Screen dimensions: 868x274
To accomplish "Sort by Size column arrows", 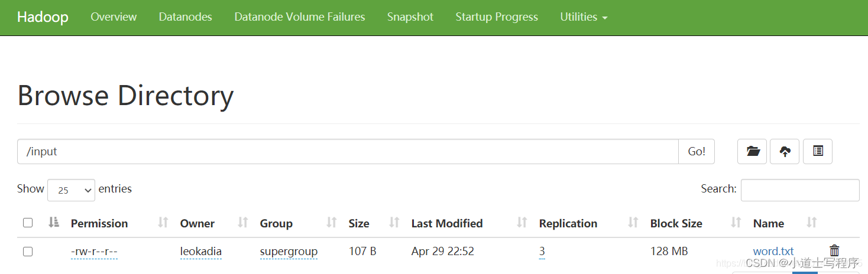I will pos(394,223).
